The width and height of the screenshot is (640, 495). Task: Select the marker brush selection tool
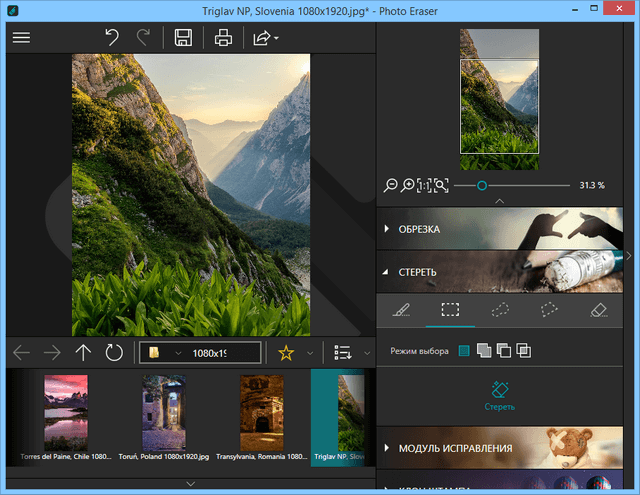pyautogui.click(x=402, y=310)
